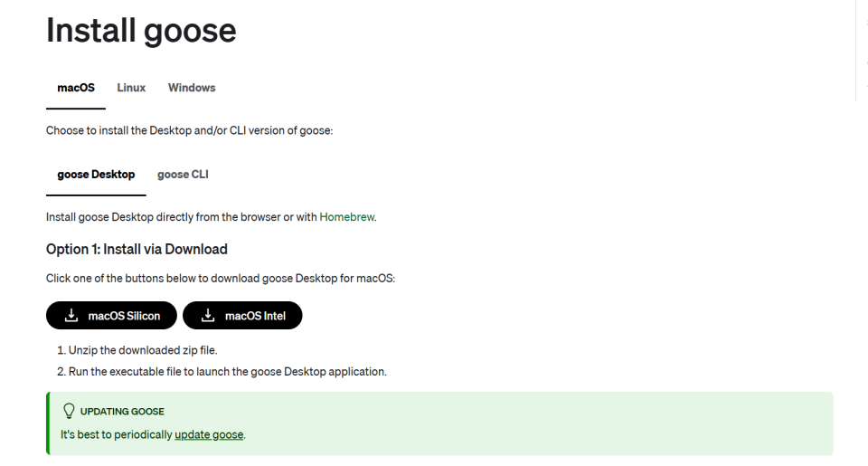The height and width of the screenshot is (466, 868).
Task: Click the Choose to install Desktop and/or CLI sentence
Action: coord(189,131)
